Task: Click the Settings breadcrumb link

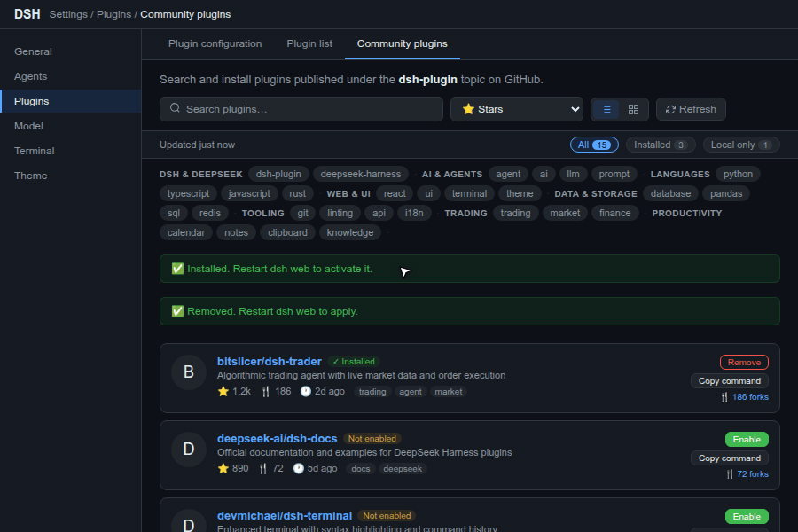Action: pos(68,14)
